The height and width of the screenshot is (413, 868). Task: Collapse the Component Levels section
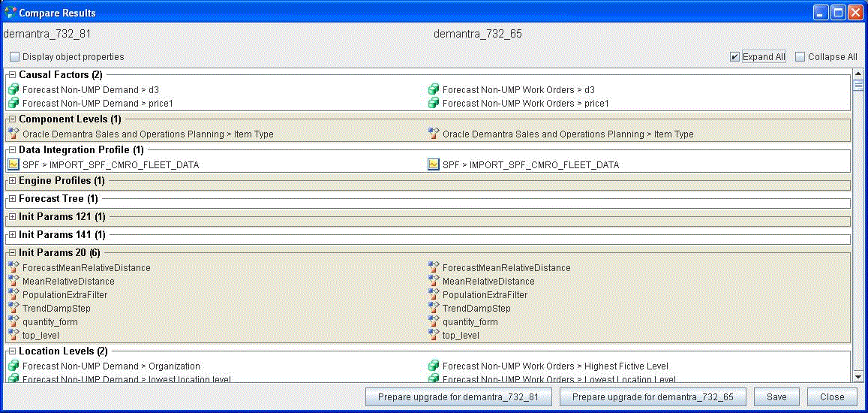[x=12, y=119]
